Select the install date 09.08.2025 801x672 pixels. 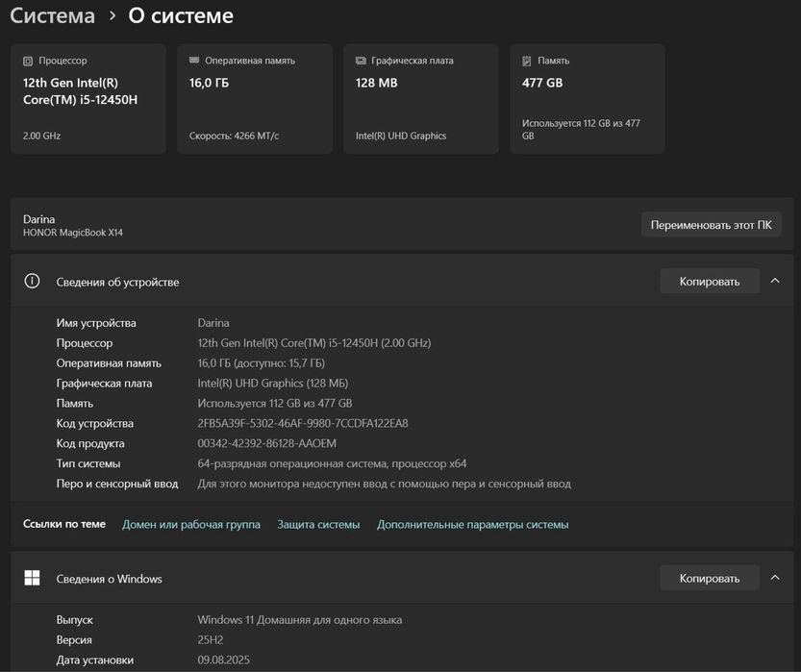tap(224, 660)
